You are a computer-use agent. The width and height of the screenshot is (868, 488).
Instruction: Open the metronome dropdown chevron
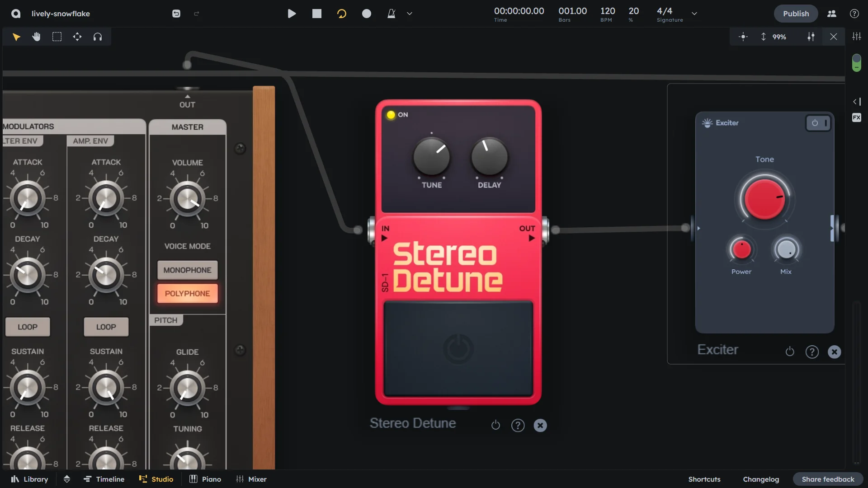[409, 14]
